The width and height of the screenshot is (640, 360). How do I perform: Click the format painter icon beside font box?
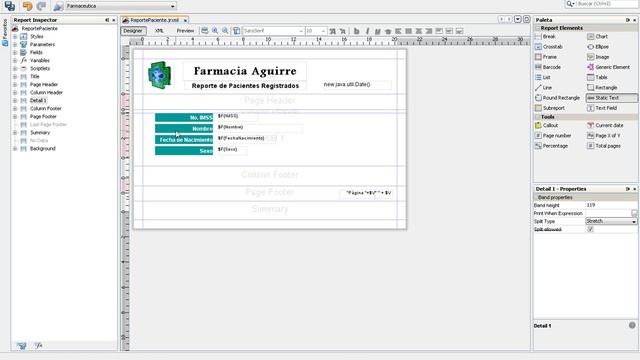tap(236, 31)
